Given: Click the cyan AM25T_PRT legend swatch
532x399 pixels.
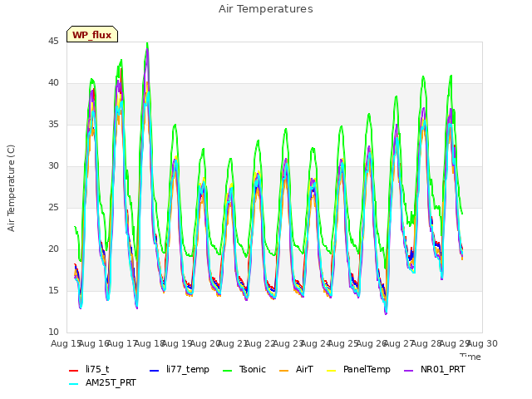Looking at the screenshot, I should [x=74, y=384].
